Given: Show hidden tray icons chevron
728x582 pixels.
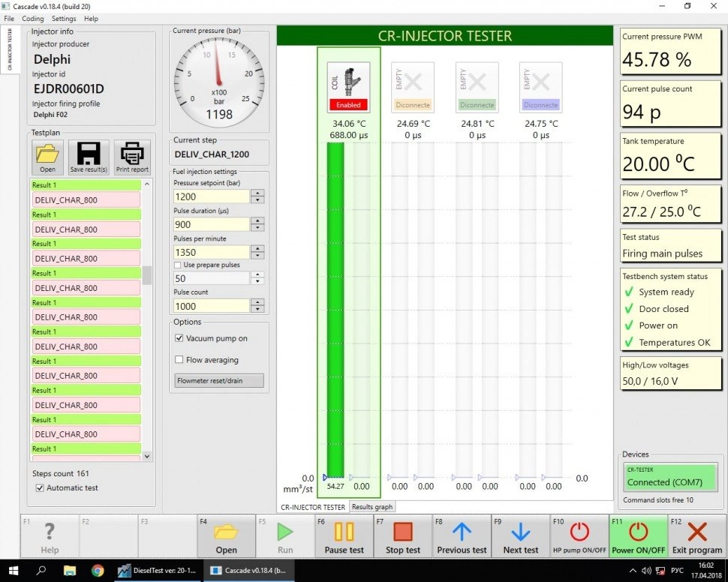Looking at the screenshot, I should [633, 571].
